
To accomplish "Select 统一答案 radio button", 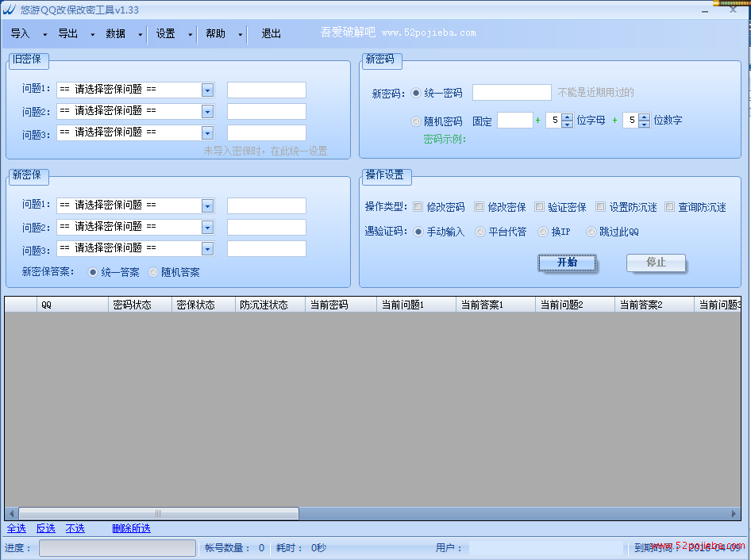I will (93, 272).
